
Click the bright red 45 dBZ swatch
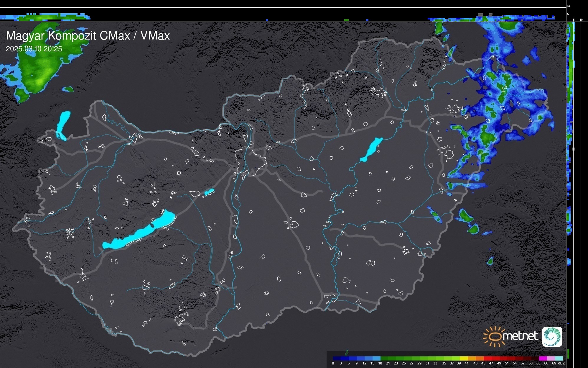click(x=487, y=358)
